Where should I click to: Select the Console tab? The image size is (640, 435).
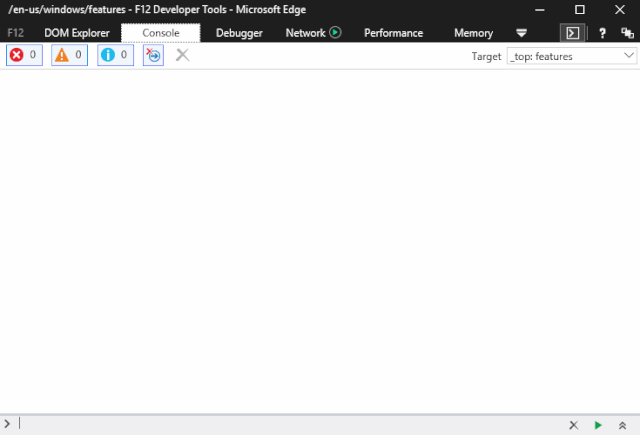coord(161,33)
